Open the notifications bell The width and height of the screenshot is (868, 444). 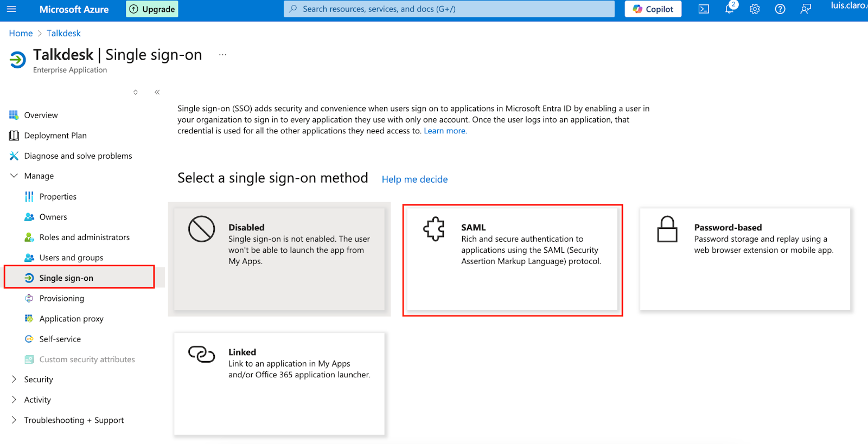click(730, 9)
